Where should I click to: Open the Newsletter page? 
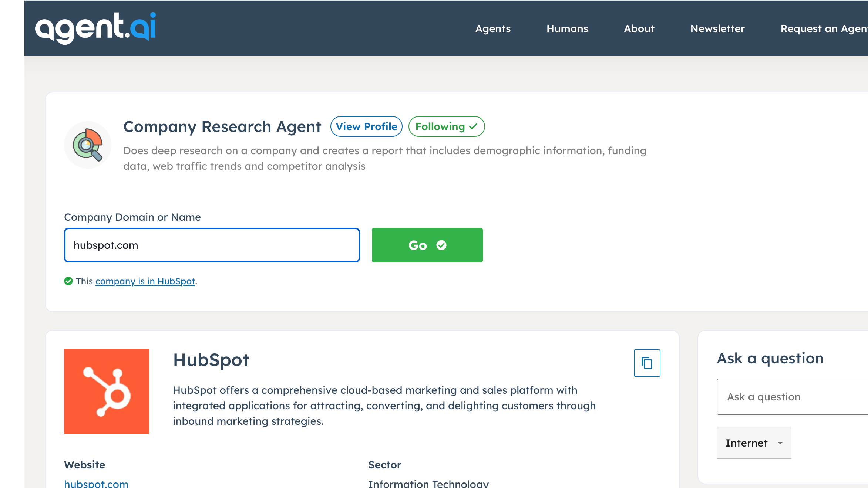[x=717, y=29]
